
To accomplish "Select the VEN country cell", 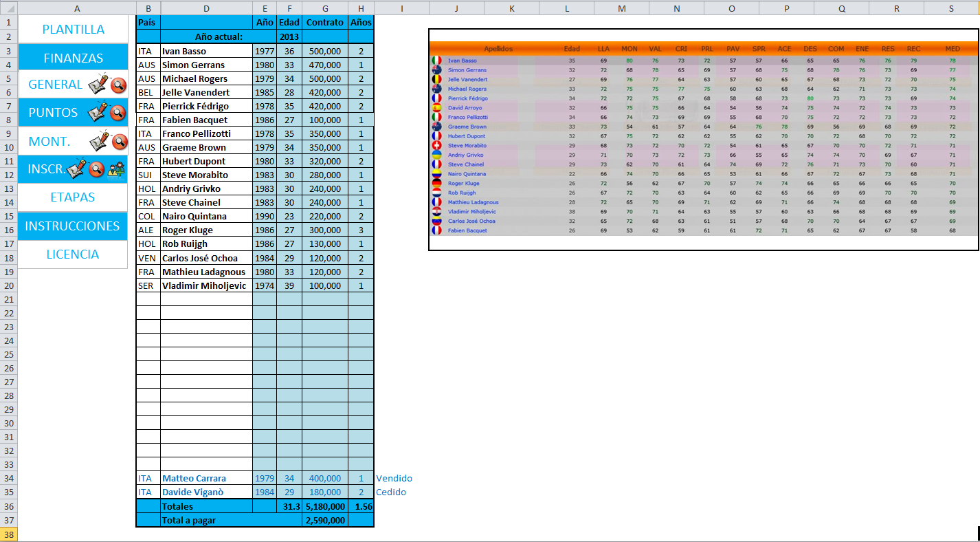I will point(148,258).
